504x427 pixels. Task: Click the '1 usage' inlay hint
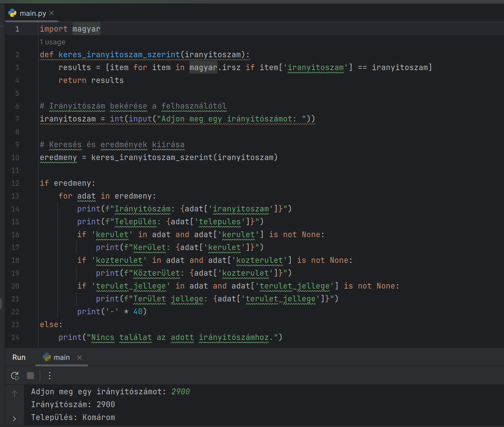coord(53,42)
